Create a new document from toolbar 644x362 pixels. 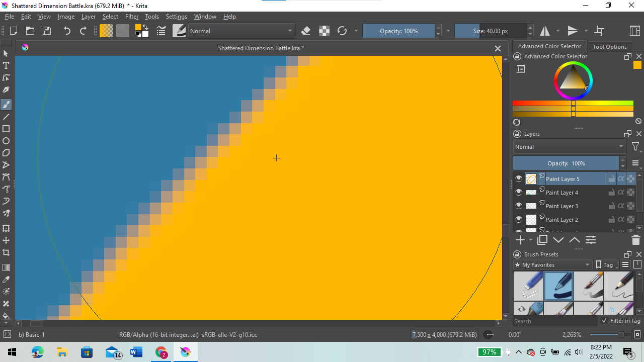[x=14, y=31]
